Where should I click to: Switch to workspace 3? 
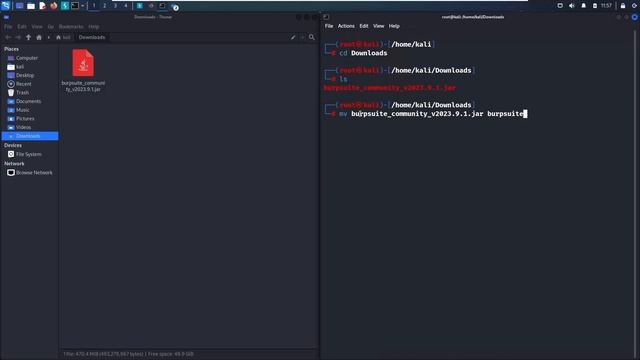115,6
